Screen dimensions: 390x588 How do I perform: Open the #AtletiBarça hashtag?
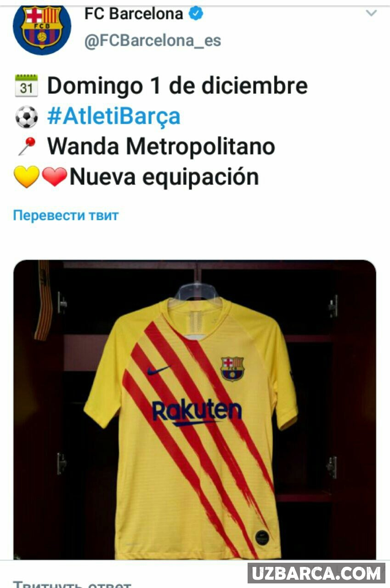[113, 116]
